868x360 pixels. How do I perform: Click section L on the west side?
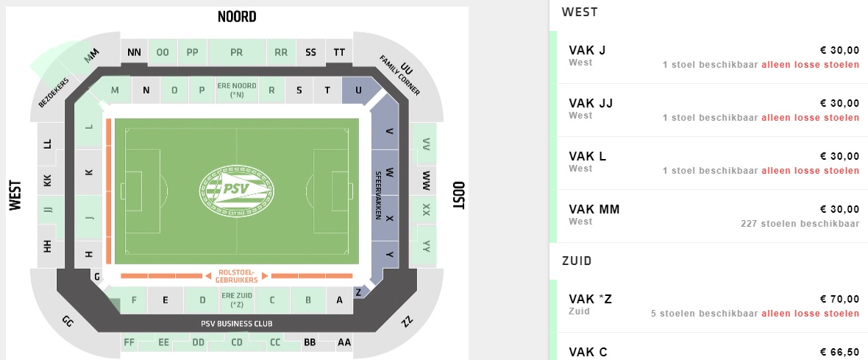tap(89, 127)
